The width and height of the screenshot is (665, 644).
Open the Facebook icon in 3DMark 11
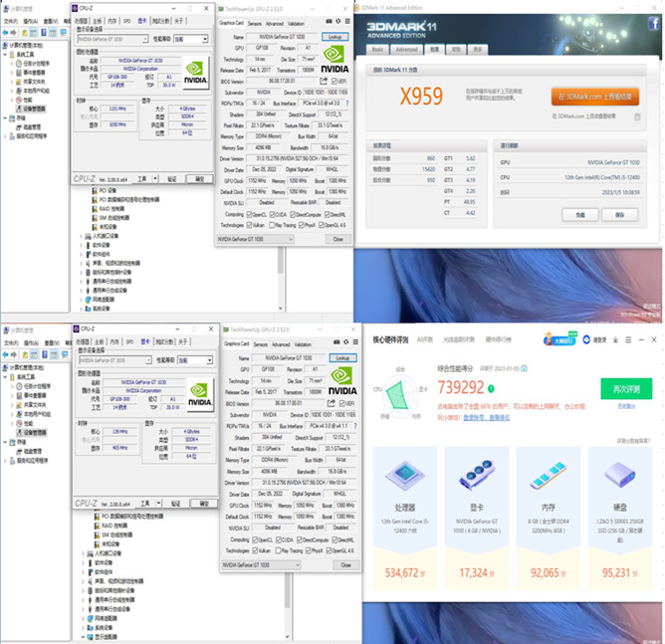pyautogui.click(x=653, y=23)
